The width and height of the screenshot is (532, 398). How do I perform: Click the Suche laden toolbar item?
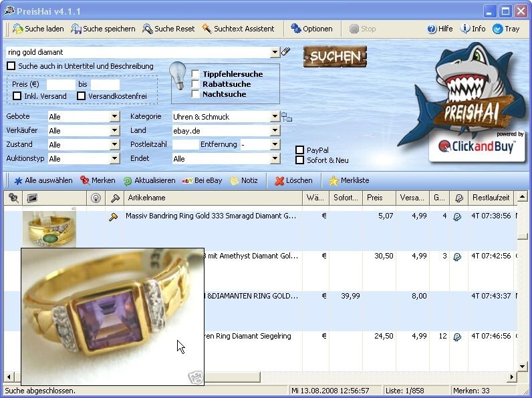38,29
